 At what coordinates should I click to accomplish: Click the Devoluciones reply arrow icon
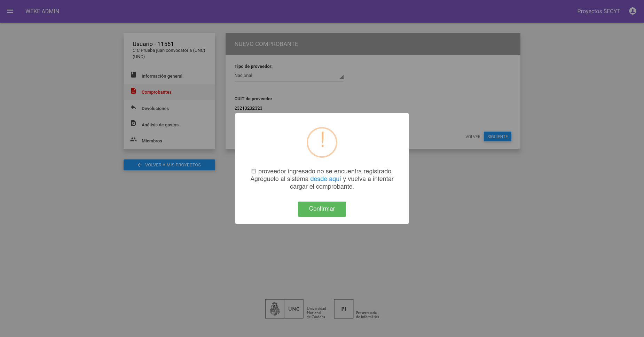pos(133,107)
